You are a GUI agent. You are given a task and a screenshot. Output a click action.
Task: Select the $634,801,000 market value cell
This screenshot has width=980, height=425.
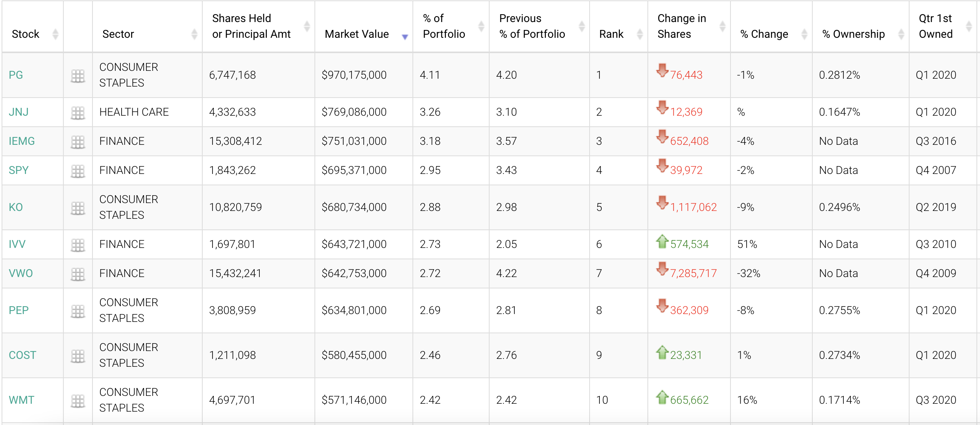(x=364, y=310)
